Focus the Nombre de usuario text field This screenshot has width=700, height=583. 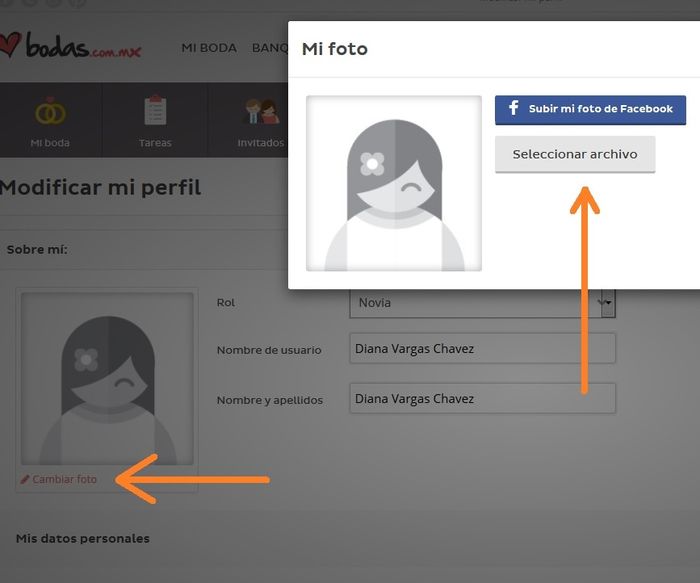pyautogui.click(x=482, y=349)
